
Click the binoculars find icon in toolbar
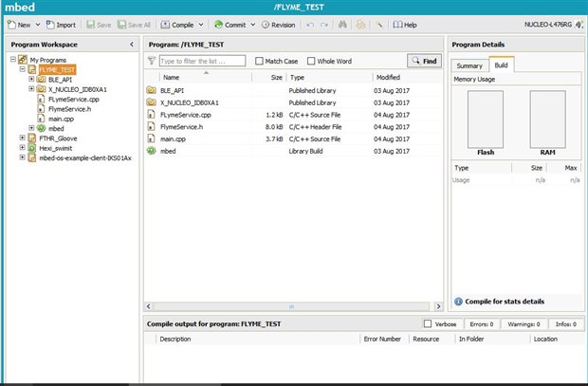tap(342, 25)
